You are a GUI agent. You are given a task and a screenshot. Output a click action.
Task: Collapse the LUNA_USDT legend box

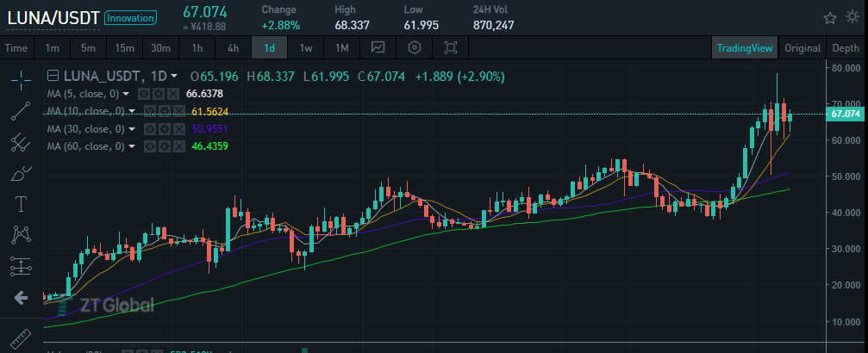point(53,76)
